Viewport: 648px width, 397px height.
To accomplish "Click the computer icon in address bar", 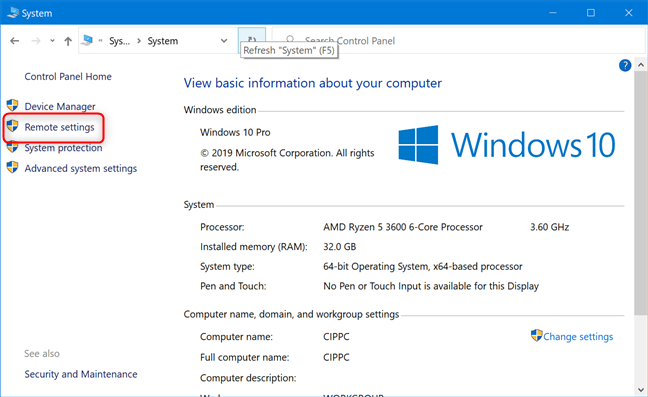I will pyautogui.click(x=87, y=40).
